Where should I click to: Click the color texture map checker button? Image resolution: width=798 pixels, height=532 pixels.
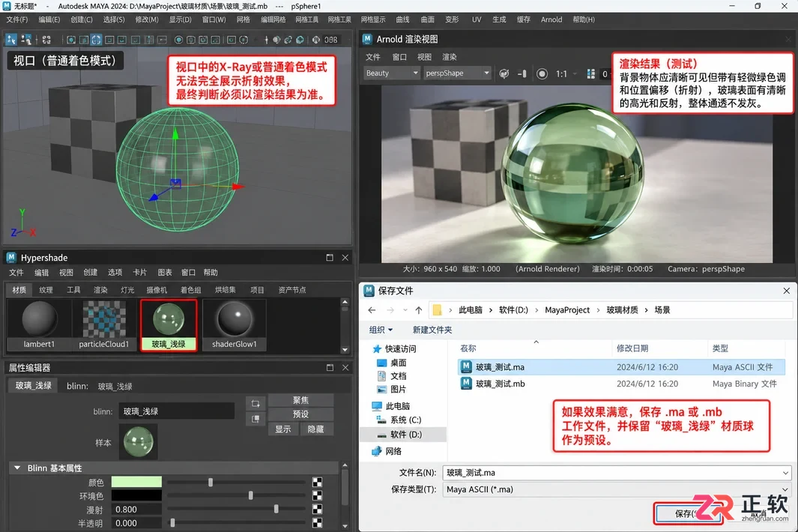tap(317, 482)
